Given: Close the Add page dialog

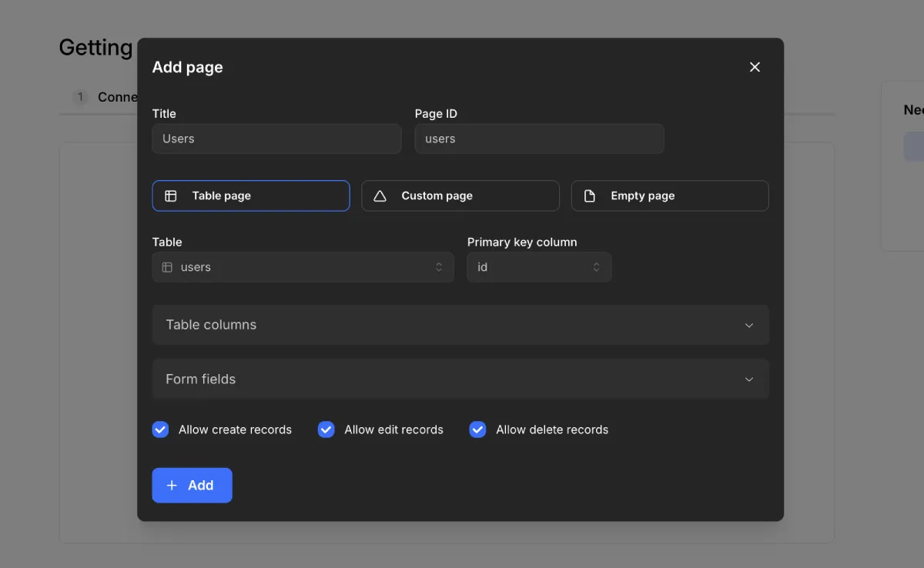Looking at the screenshot, I should coord(755,67).
